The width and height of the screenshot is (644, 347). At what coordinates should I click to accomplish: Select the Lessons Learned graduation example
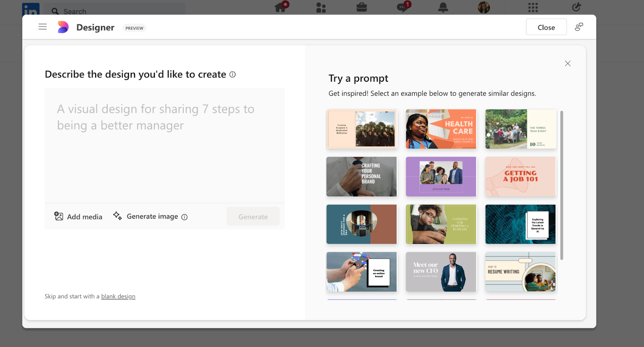(x=362, y=129)
